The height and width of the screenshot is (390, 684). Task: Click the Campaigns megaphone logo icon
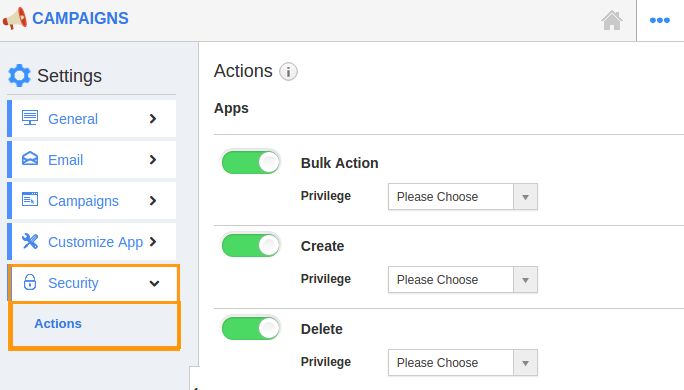[x=15, y=18]
